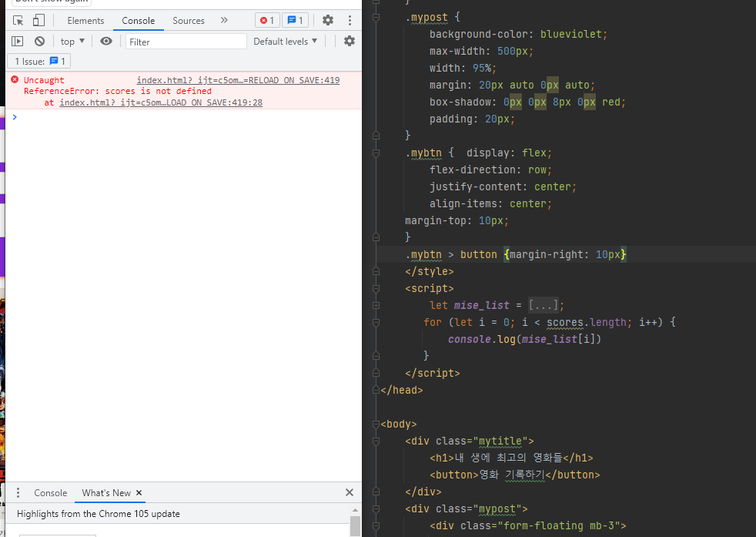
Task: Click the folded [...] placeholder in code
Action: click(544, 305)
